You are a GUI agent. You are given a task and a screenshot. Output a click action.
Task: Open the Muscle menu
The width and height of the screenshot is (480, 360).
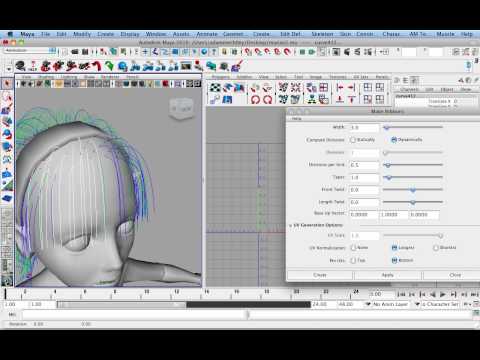[445, 34]
